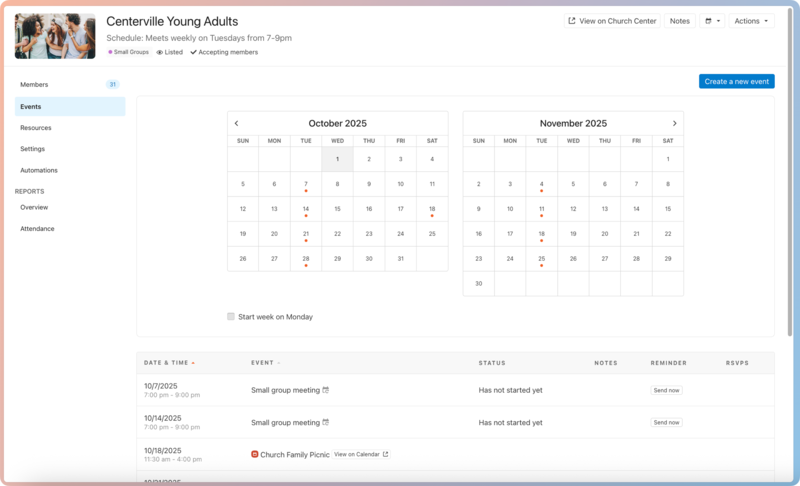
Task: Click the Centerville Young Adults title
Action: (x=172, y=21)
